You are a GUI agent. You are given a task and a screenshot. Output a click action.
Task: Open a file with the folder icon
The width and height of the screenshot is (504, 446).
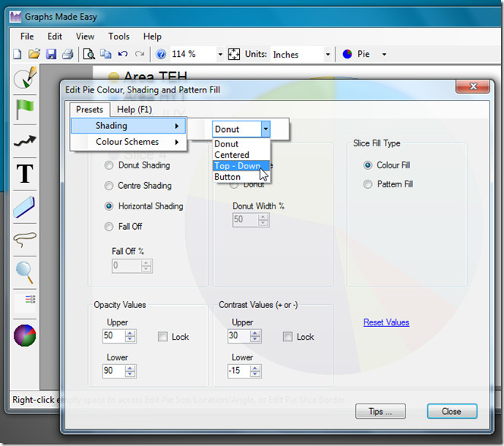(33, 54)
